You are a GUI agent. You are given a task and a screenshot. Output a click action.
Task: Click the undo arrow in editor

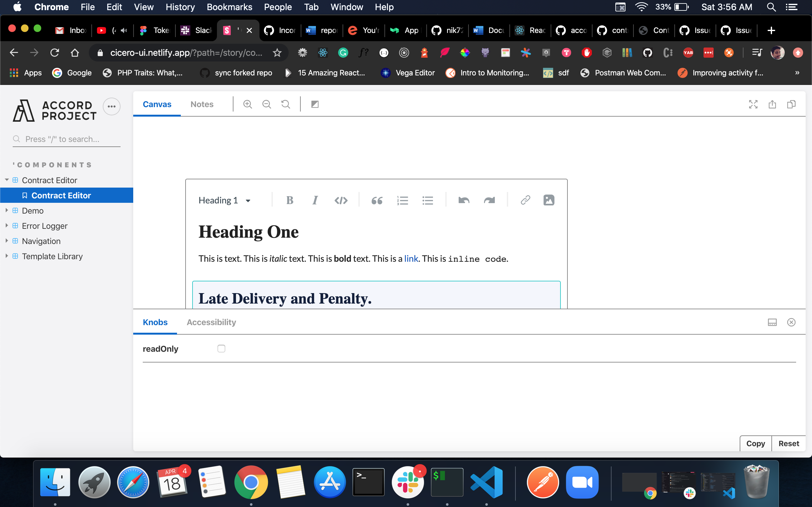[464, 201]
